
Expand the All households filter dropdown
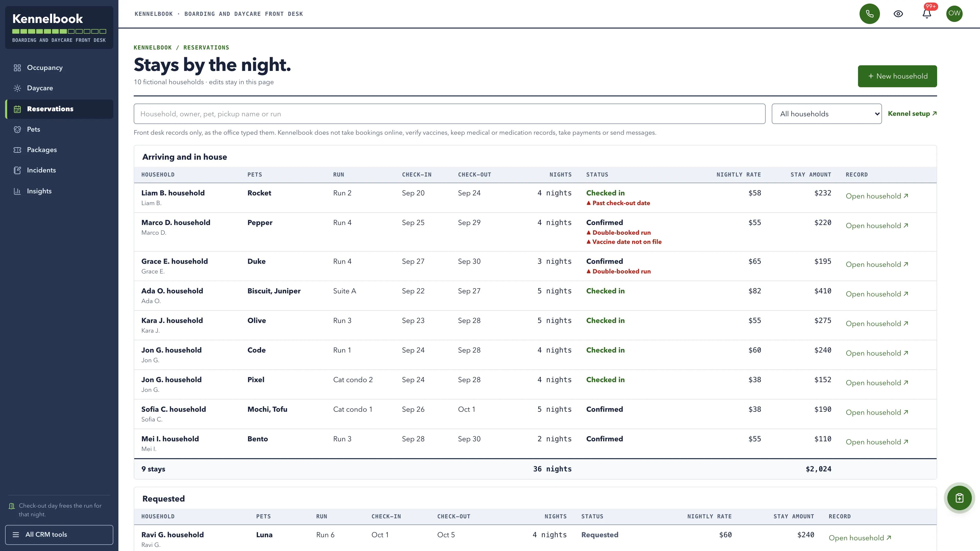826,114
